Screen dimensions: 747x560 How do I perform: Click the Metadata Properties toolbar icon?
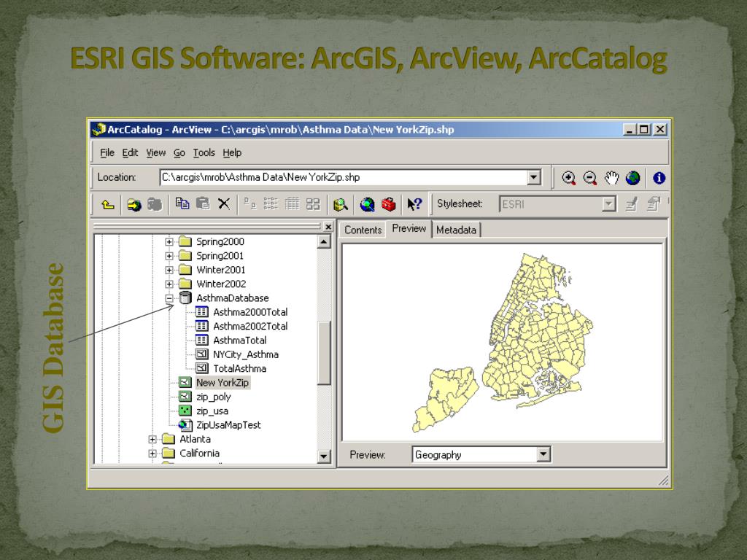[654, 204]
